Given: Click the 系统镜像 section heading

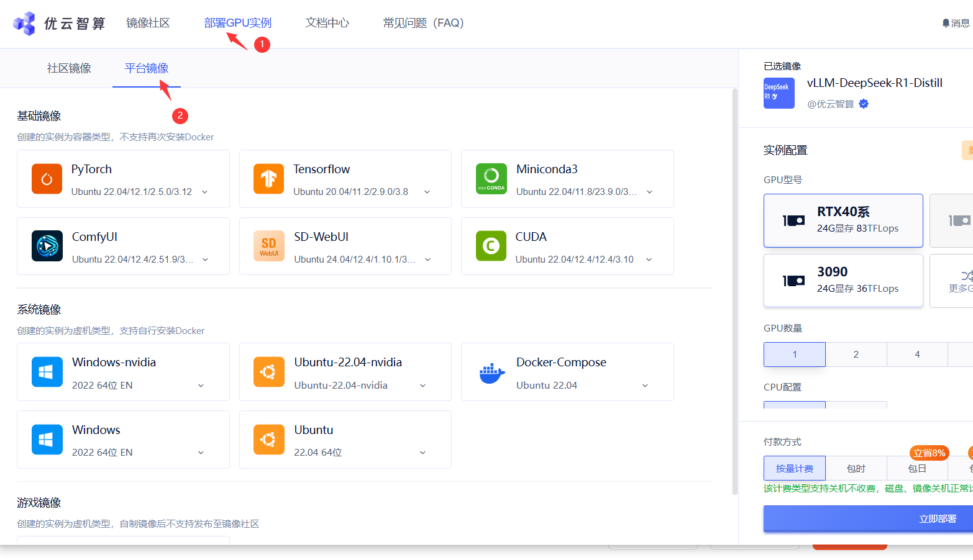Looking at the screenshot, I should tap(39, 310).
